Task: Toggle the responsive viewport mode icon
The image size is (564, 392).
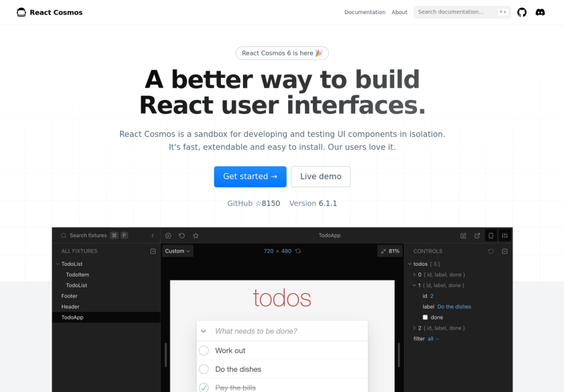Action: point(491,236)
